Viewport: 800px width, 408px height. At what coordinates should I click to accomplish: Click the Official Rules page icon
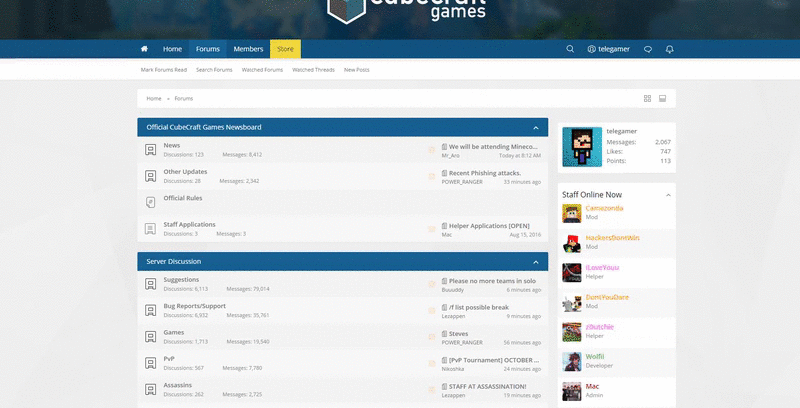pos(151,202)
